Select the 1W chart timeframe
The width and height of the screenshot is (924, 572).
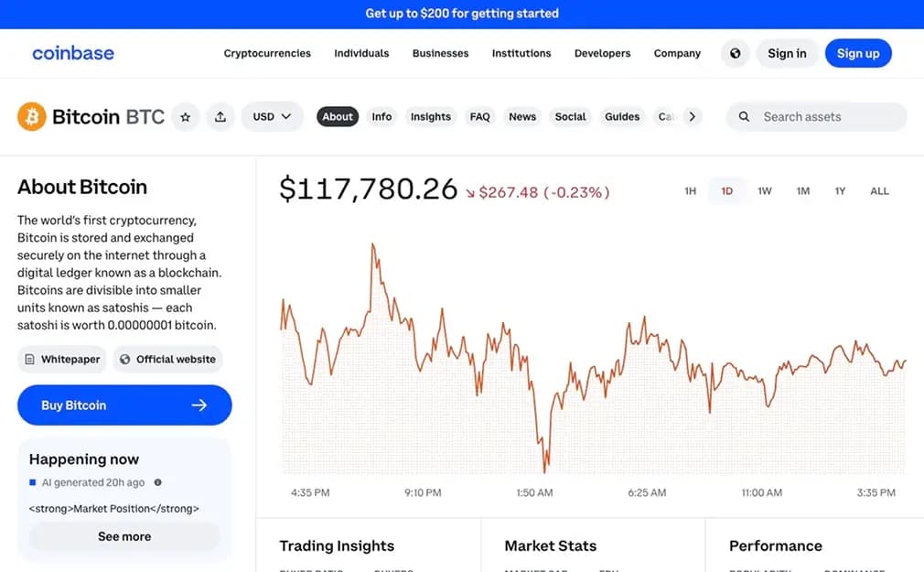(765, 190)
